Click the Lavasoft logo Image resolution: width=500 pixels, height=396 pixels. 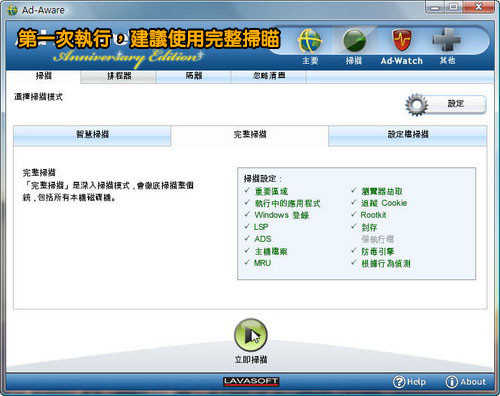[x=251, y=381]
